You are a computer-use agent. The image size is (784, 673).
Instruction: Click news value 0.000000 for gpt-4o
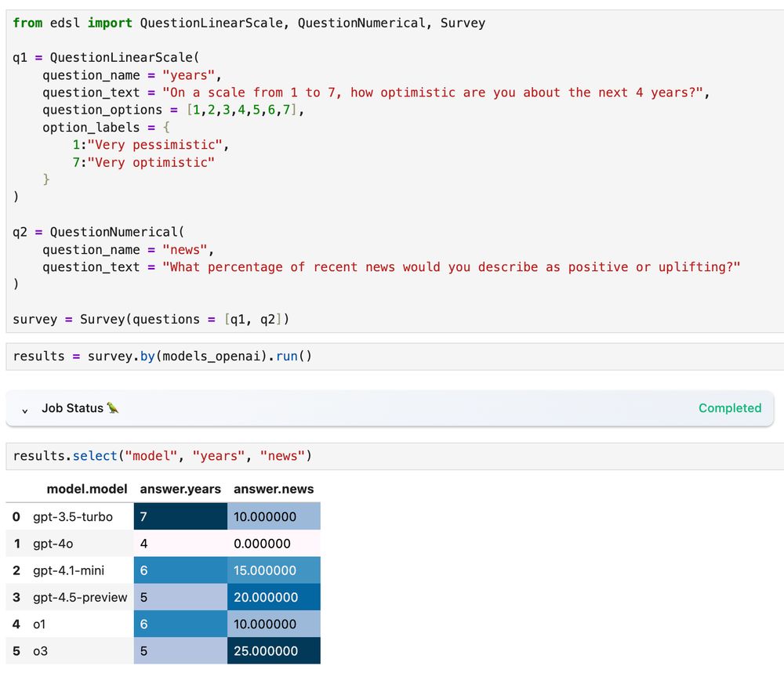(x=274, y=543)
